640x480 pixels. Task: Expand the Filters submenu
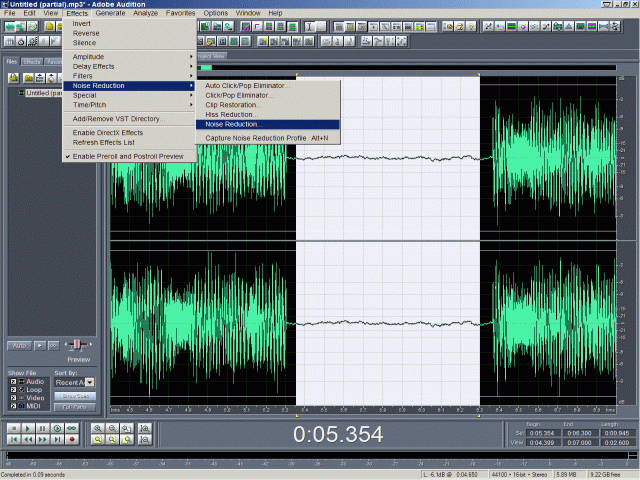coord(129,76)
